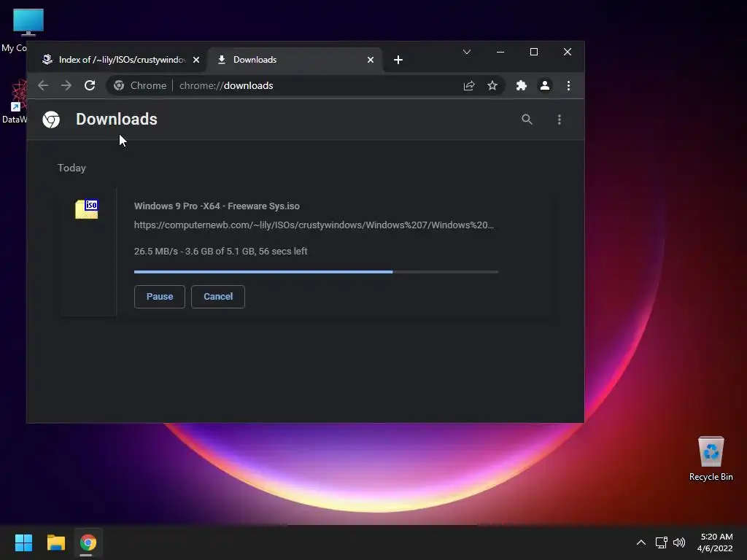This screenshot has width=747, height=560.
Task: Click the Chrome back arrow
Action: (x=43, y=86)
